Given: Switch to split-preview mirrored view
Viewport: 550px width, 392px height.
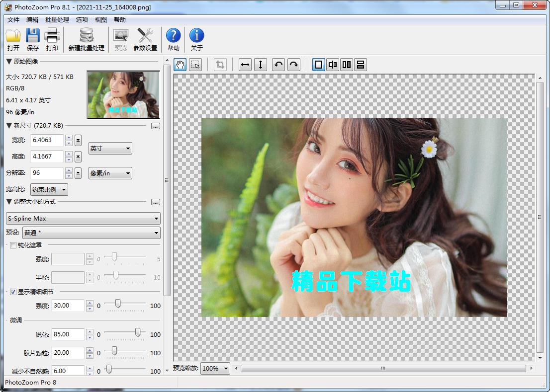Looking at the screenshot, I should tap(333, 65).
